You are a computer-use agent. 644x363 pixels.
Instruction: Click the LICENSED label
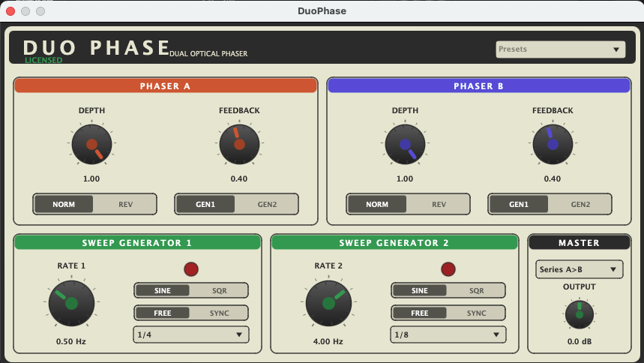tap(43, 61)
